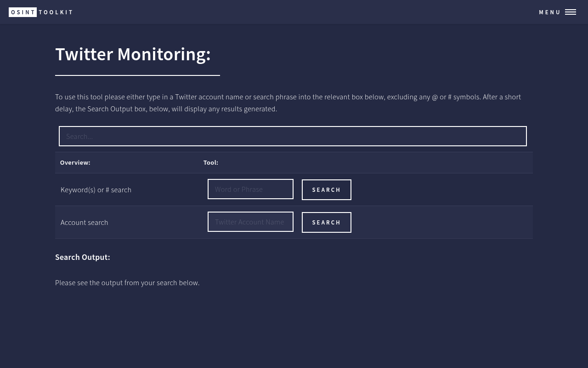588x368 pixels.
Task: Open the hamburger menu icon
Action: [571, 12]
